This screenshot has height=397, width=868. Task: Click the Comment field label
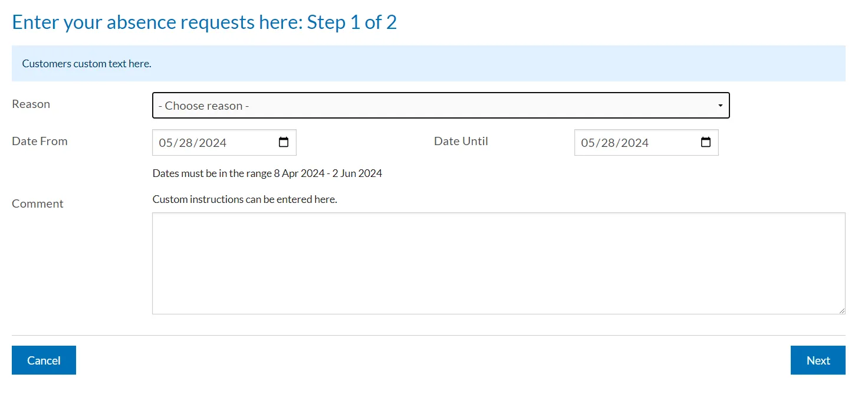(38, 204)
